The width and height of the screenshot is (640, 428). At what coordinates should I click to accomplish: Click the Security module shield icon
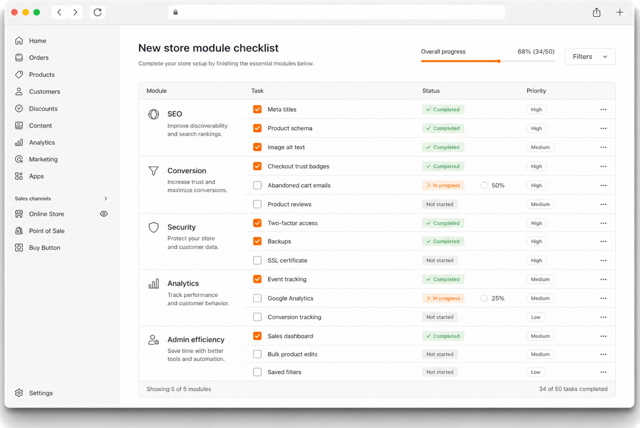pyautogui.click(x=153, y=227)
